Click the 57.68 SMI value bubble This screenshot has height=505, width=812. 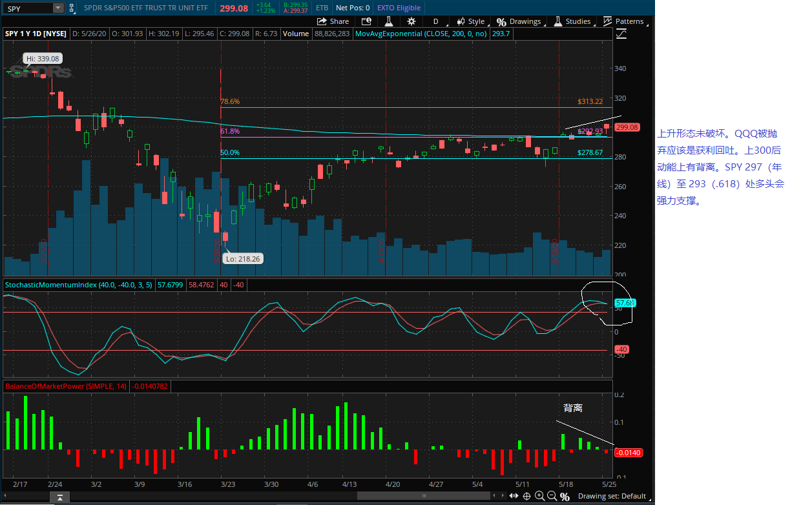pyautogui.click(x=624, y=303)
